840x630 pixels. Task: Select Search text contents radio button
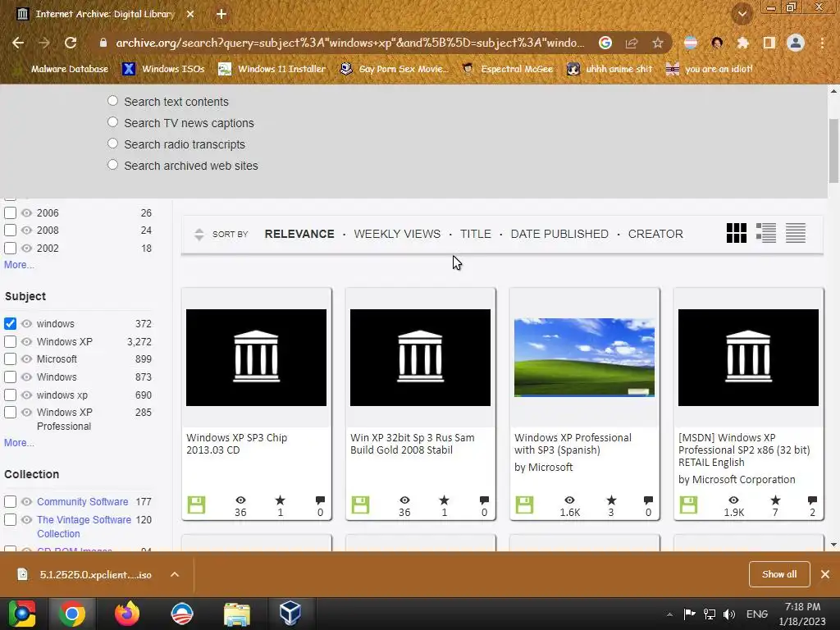click(x=112, y=101)
